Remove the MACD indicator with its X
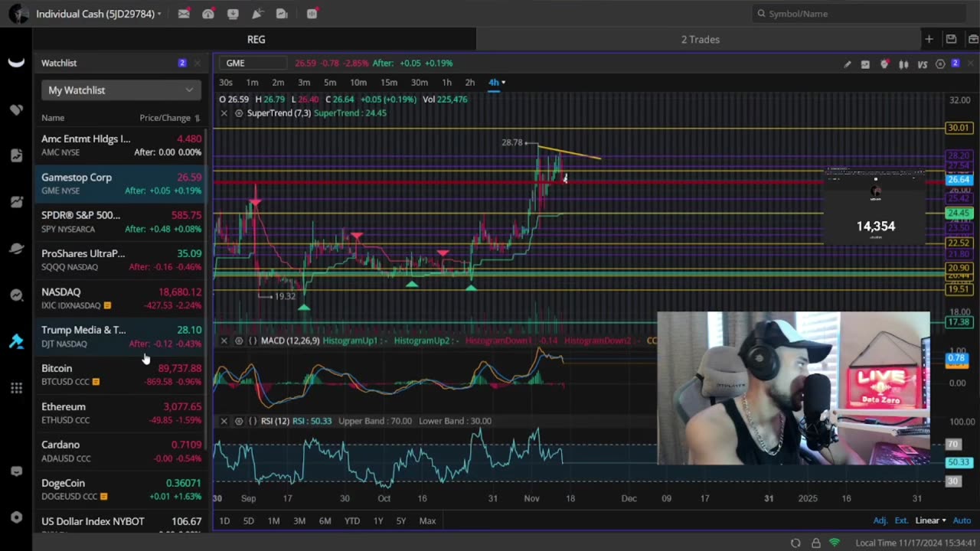 coord(224,341)
